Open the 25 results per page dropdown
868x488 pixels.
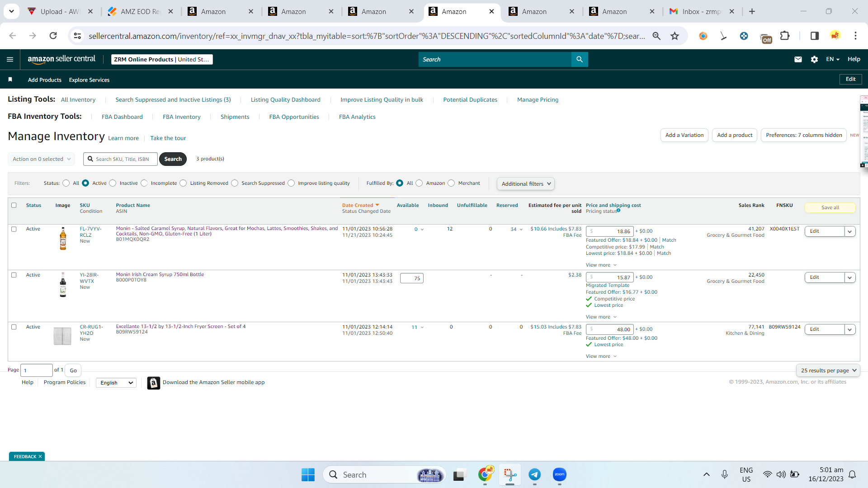click(x=828, y=371)
